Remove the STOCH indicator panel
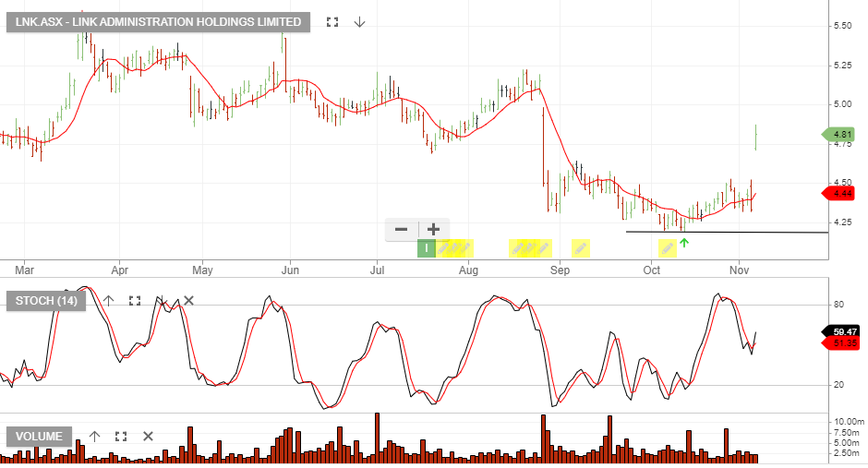This screenshot has height=468, width=868. (188, 301)
